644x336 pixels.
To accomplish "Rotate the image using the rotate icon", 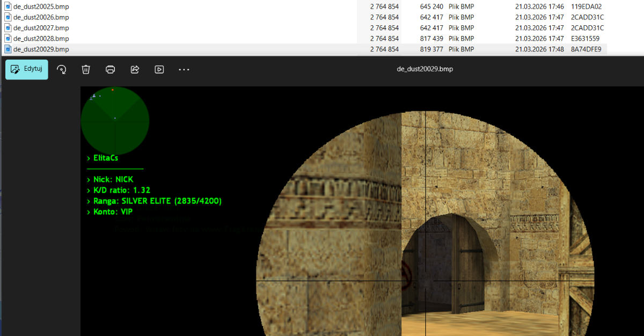I will (x=62, y=69).
